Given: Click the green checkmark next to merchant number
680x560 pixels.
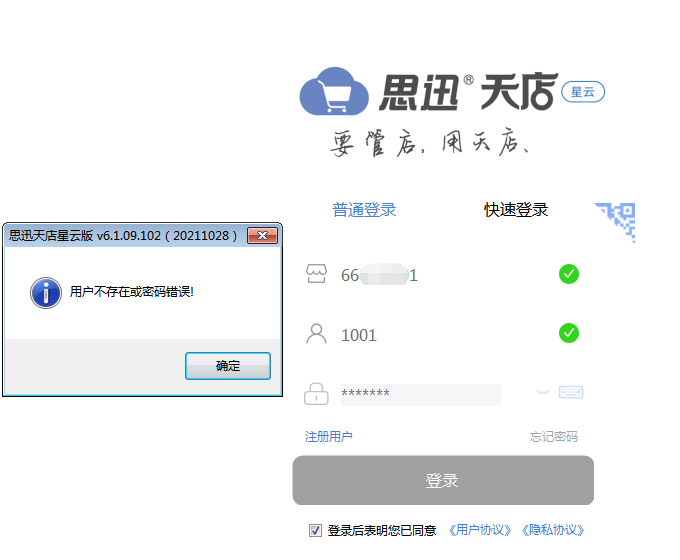Looking at the screenshot, I should pos(569,274).
